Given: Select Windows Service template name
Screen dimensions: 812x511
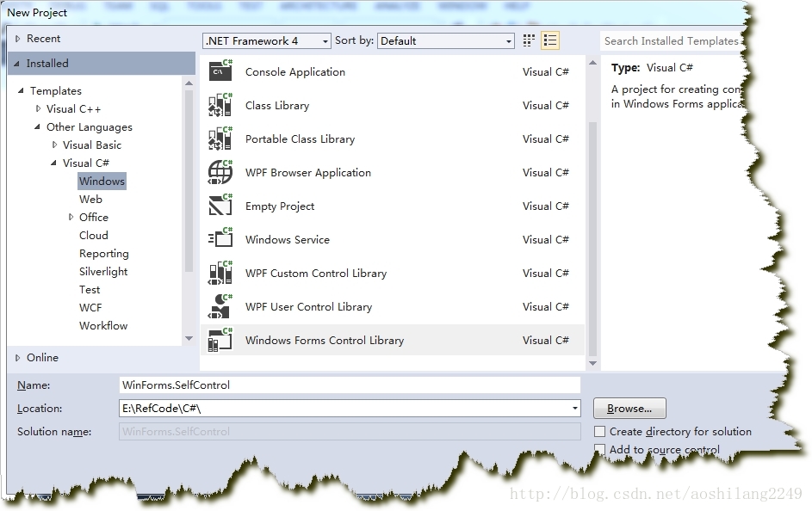Looking at the screenshot, I should click(288, 239).
